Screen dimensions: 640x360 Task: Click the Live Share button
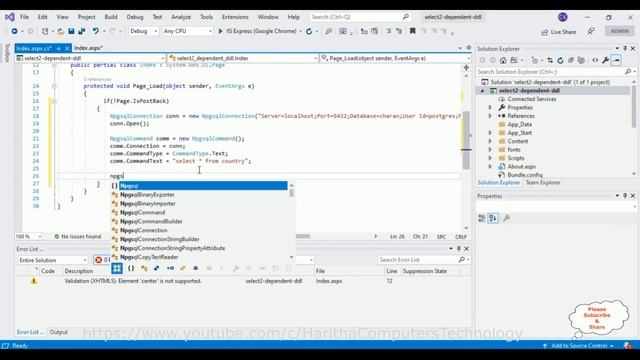pyautogui.click(x=558, y=32)
